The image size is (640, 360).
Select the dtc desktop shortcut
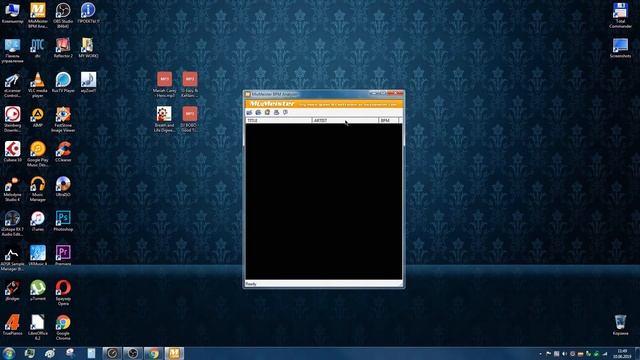coord(38,48)
